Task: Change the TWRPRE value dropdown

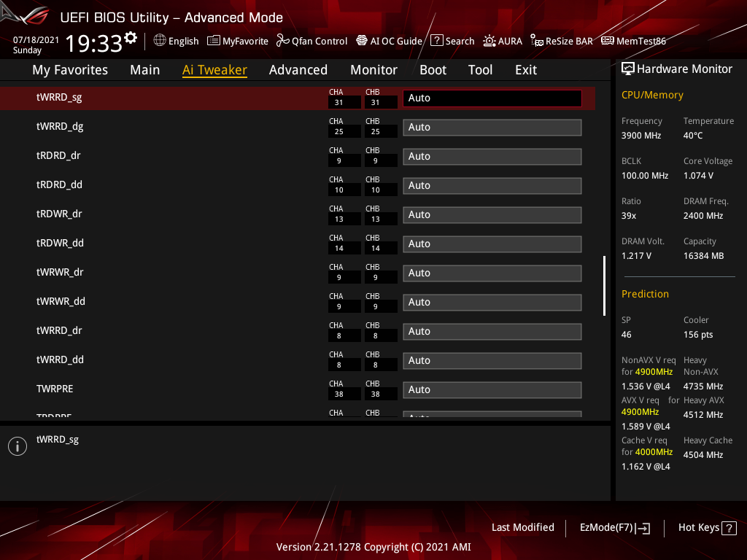Action: 492,389
